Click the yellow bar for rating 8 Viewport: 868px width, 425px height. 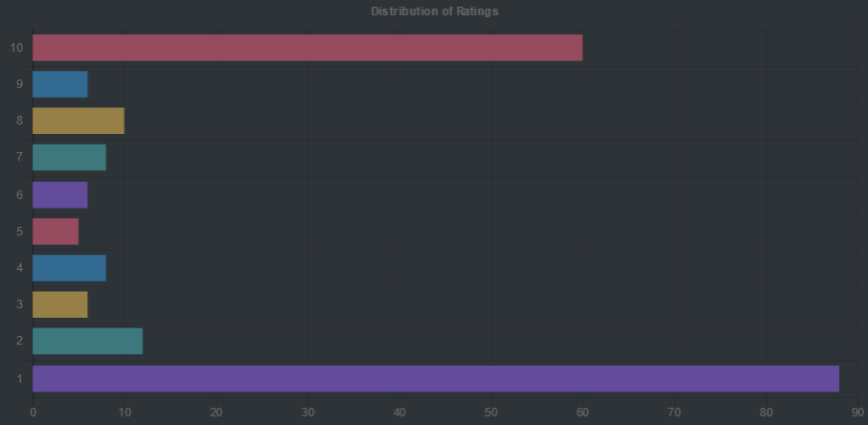(78, 121)
